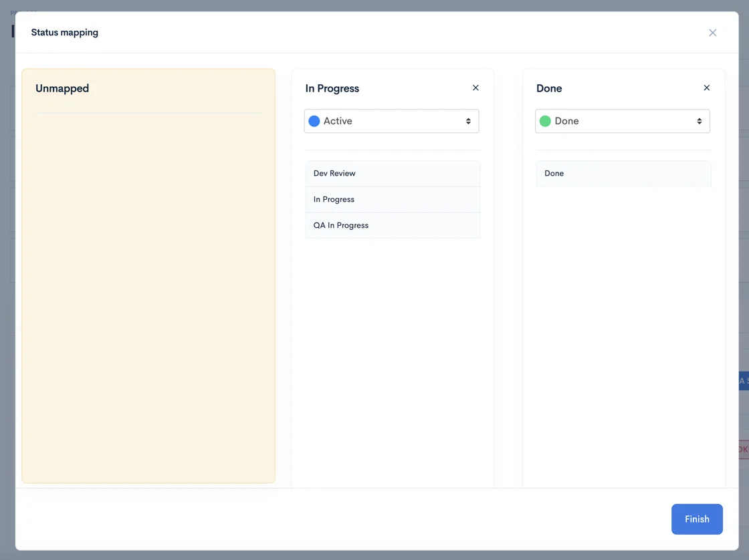Screen dimensions: 749x560
Task: Select the In Progress status card
Action: pos(393,200)
